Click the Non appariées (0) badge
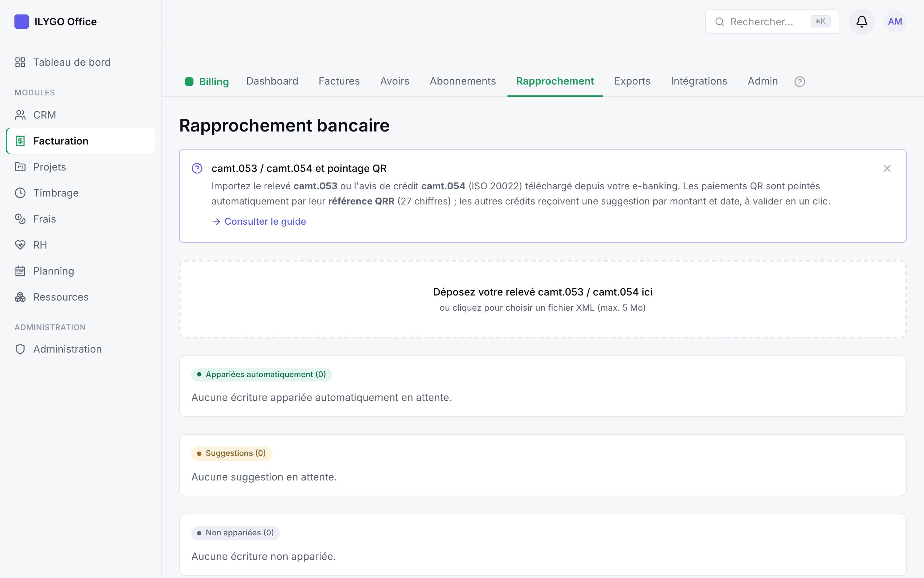 [236, 533]
